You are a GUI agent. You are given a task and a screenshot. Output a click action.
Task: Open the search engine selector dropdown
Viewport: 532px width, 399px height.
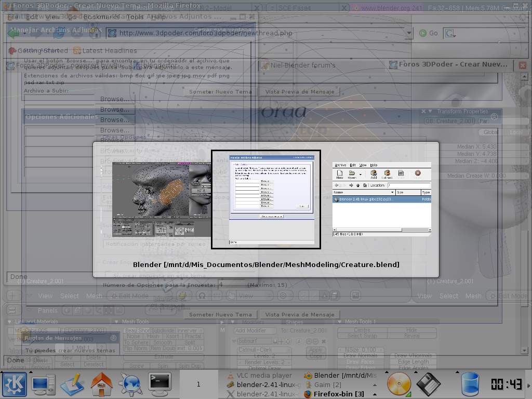450,33
